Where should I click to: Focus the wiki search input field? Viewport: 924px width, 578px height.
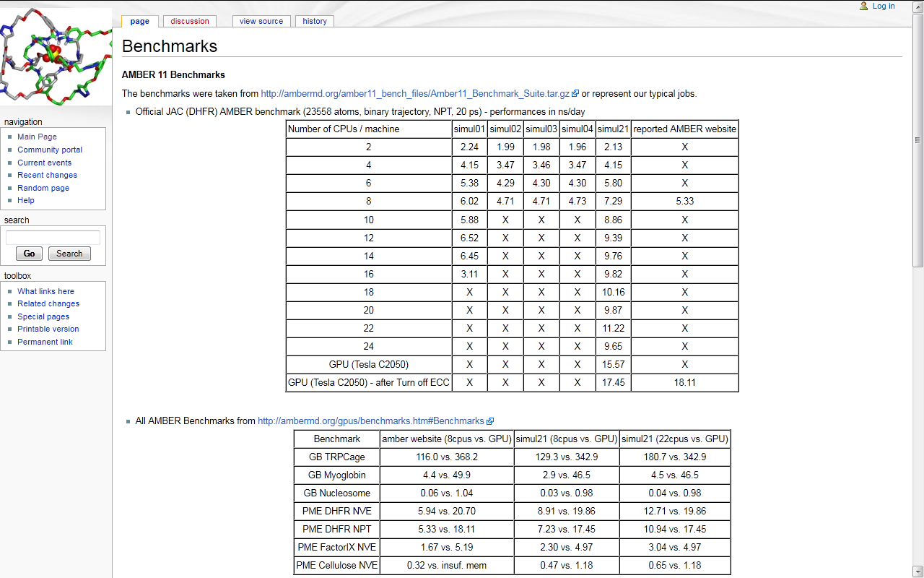(x=53, y=238)
